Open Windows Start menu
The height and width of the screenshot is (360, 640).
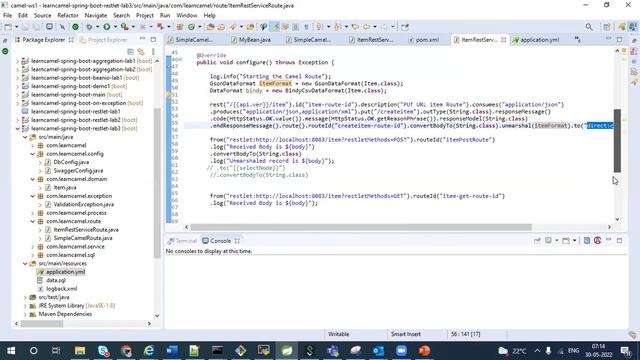tap(11, 351)
